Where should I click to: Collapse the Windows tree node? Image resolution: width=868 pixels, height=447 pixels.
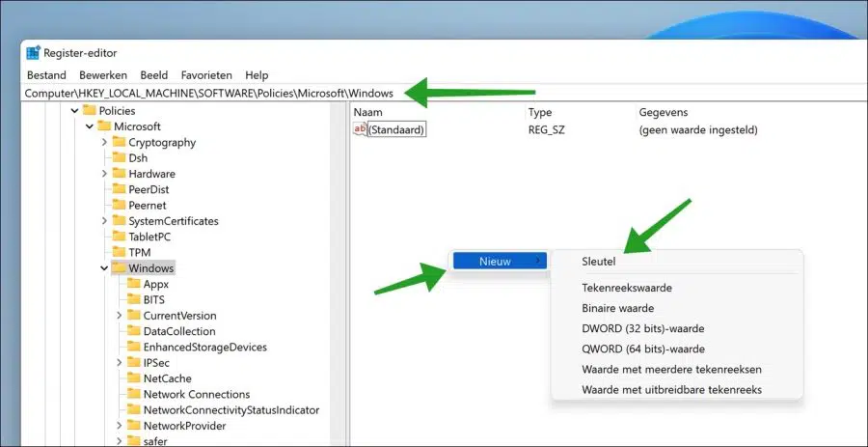coord(104,268)
